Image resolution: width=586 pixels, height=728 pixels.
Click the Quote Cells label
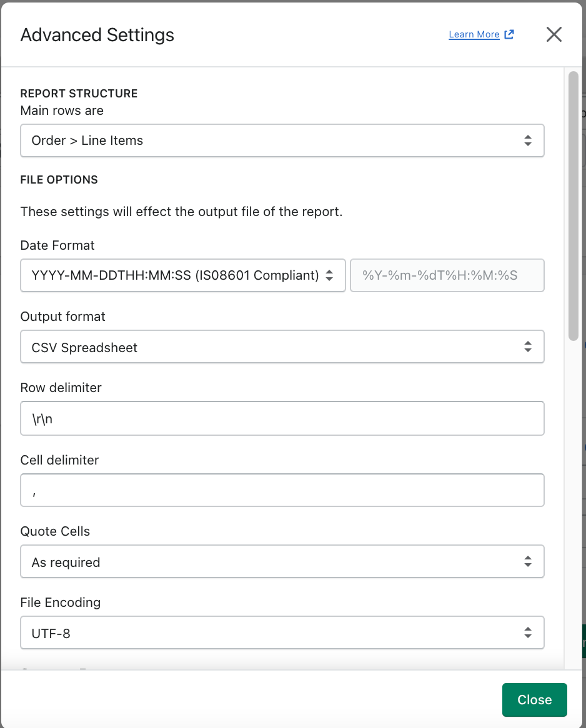tap(56, 531)
